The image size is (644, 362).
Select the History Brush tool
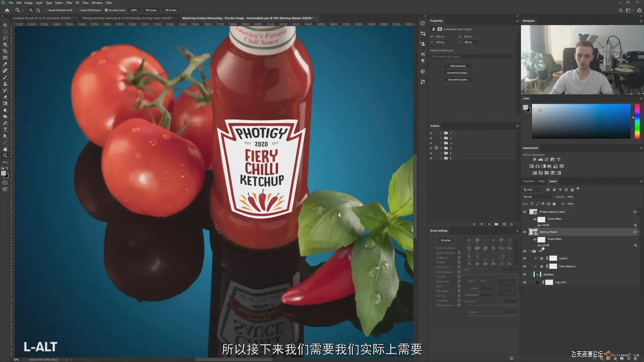[5, 90]
